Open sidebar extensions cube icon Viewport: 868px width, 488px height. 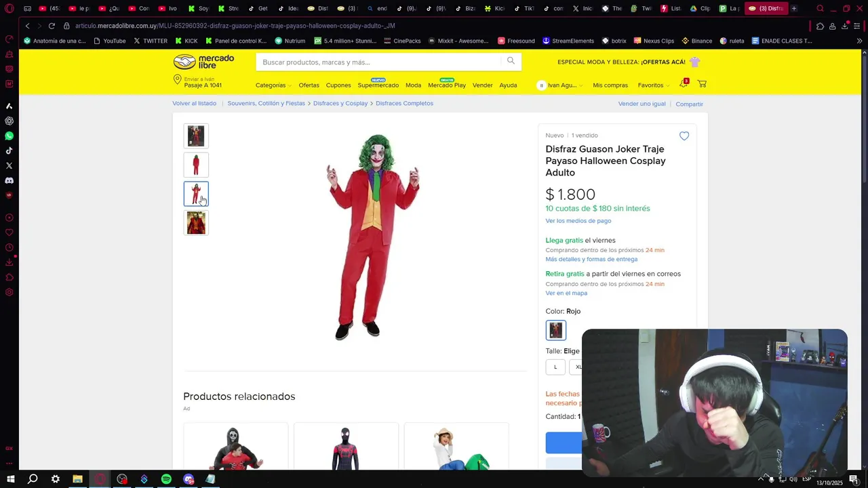(x=9, y=277)
